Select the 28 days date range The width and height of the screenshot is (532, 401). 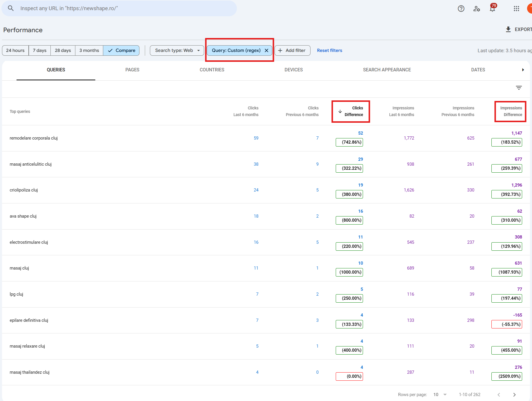click(x=63, y=50)
